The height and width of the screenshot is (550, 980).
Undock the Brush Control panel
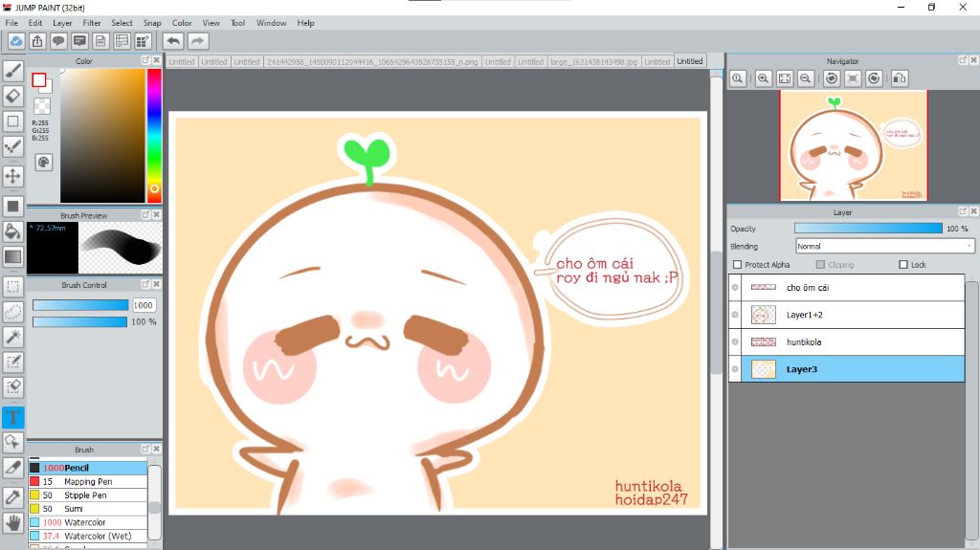[145, 284]
